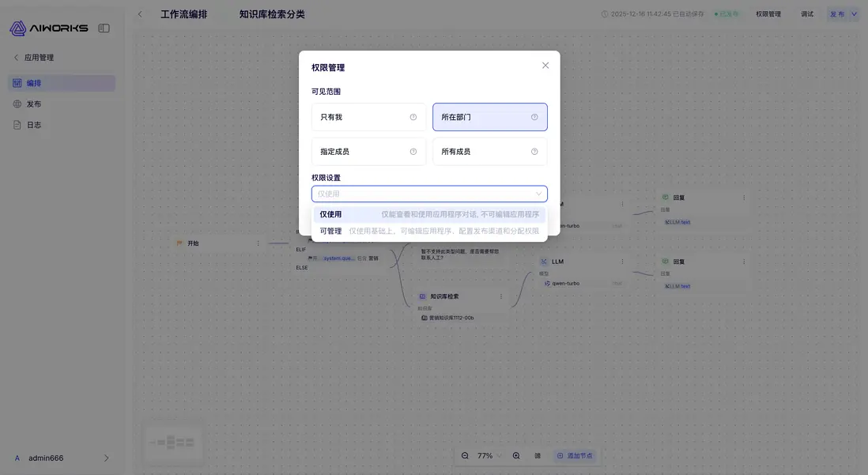Screen dimensions: 868x475
Task: Open the 知识库检索 node's three-dot menu
Action: 500,296
